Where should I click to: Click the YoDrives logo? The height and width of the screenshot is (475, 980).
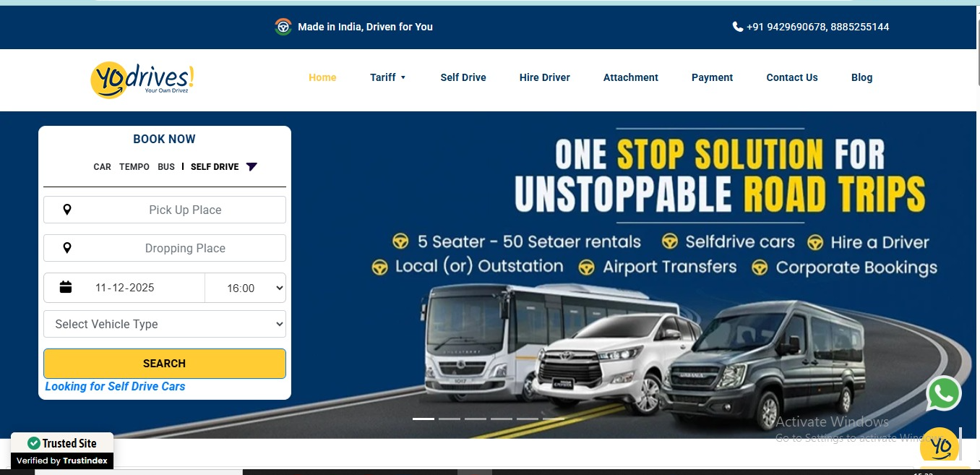142,79
